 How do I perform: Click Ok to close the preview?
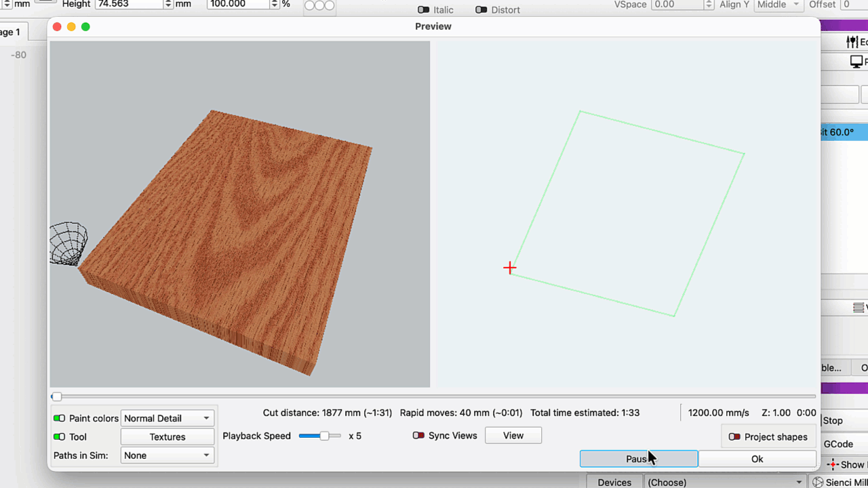(x=757, y=459)
